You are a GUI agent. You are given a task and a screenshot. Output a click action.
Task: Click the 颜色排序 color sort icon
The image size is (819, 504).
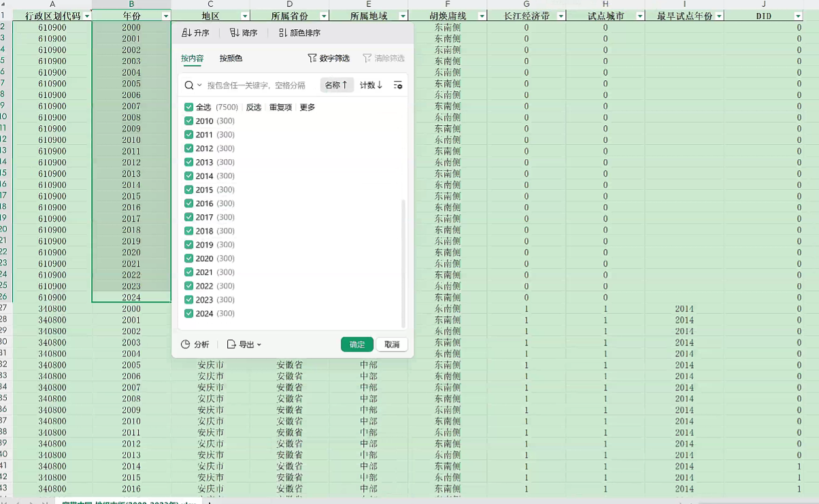283,33
